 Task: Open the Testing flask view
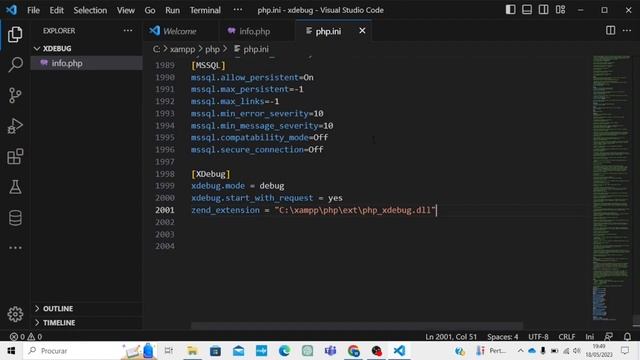[x=15, y=187]
